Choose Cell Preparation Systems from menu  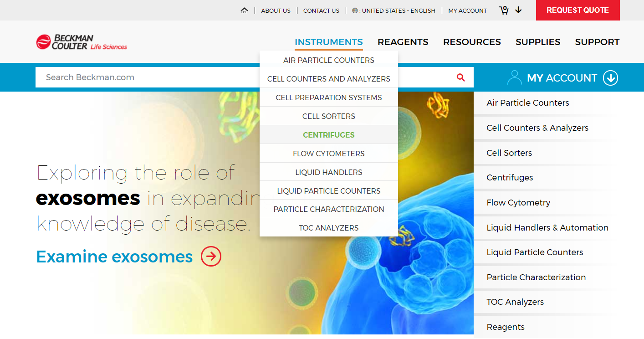[x=329, y=98]
